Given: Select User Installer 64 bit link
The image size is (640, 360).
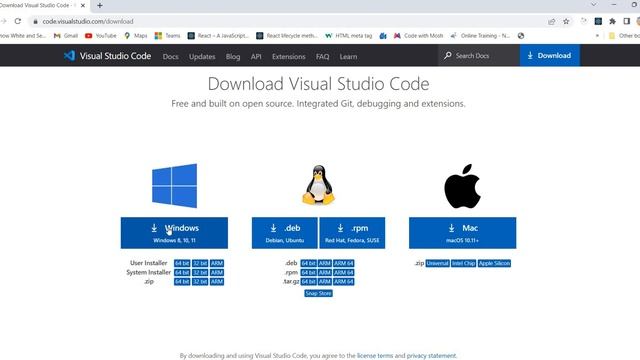Looking at the screenshot, I should click(x=182, y=263).
